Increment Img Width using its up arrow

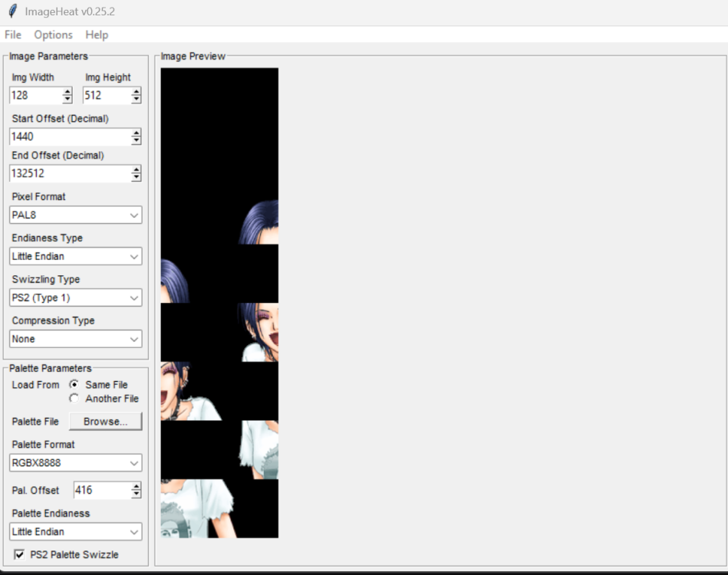point(67,91)
